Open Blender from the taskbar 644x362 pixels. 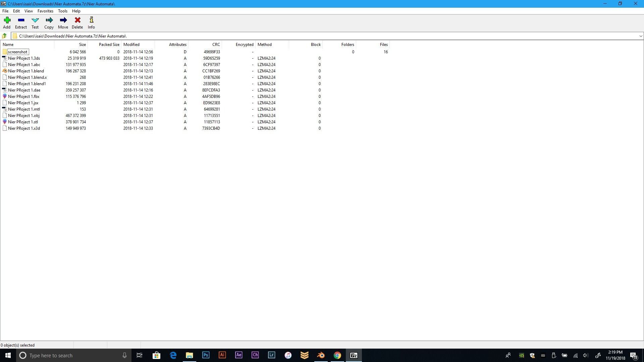pos(321,355)
